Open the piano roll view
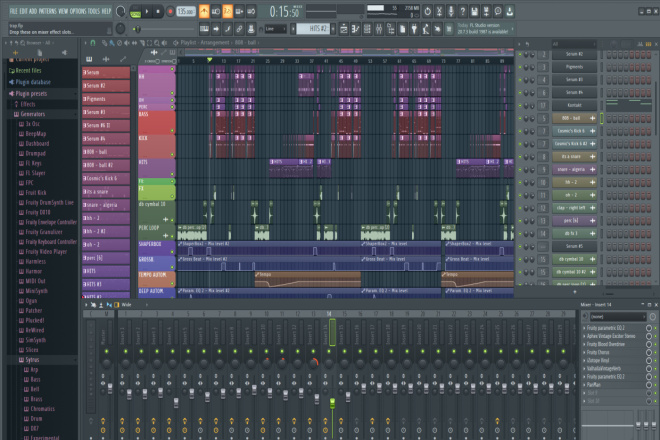 [x=204, y=29]
